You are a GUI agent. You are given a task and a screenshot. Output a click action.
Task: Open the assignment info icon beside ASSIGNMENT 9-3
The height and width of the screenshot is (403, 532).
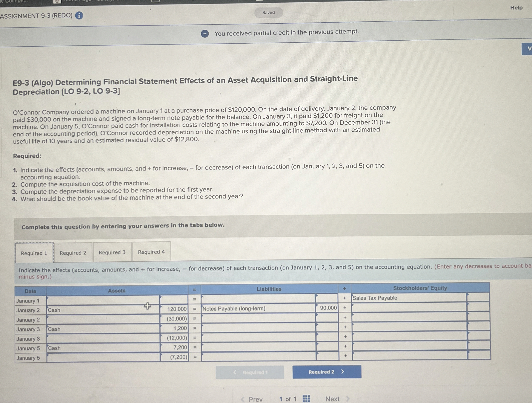pyautogui.click(x=79, y=16)
